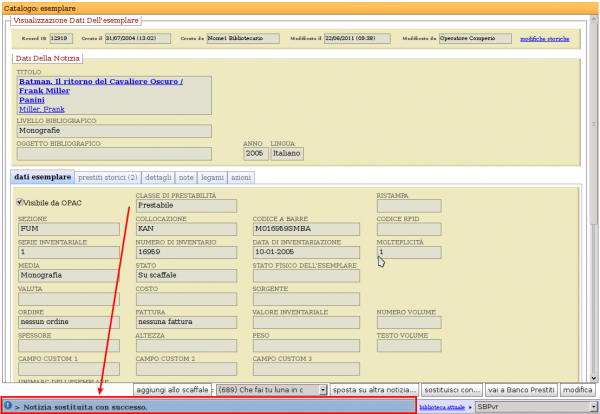
Task: Select the dati esemplare tab
Action: tap(43, 177)
